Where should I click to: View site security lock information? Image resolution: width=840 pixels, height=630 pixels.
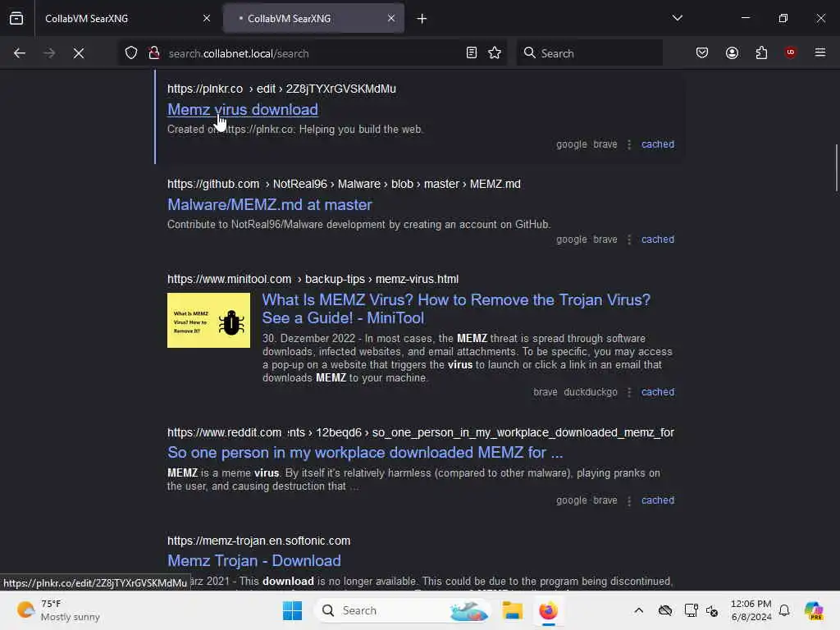154,53
